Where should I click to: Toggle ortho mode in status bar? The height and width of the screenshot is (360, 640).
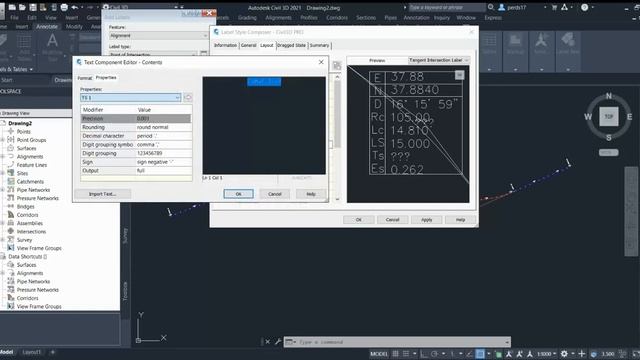pyautogui.click(x=424, y=354)
